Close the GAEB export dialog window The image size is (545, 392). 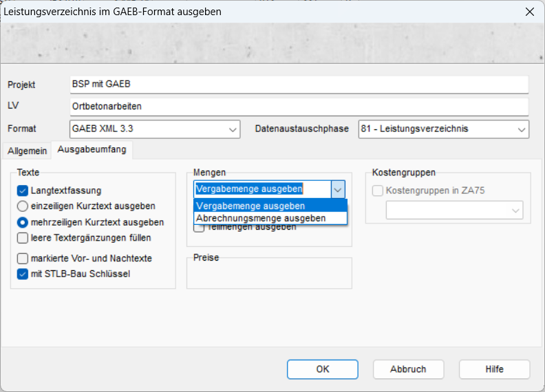pyautogui.click(x=528, y=12)
